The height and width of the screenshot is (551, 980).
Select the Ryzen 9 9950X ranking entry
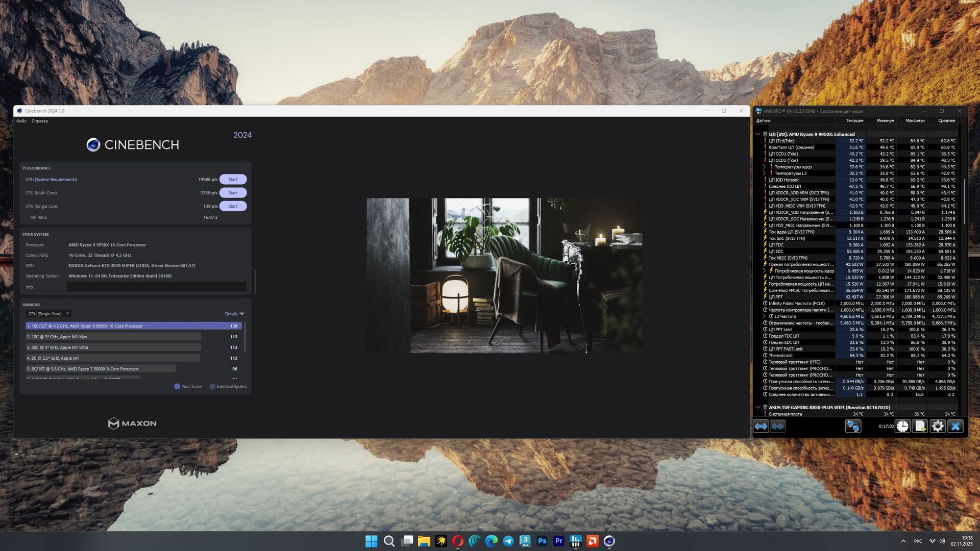tap(134, 326)
